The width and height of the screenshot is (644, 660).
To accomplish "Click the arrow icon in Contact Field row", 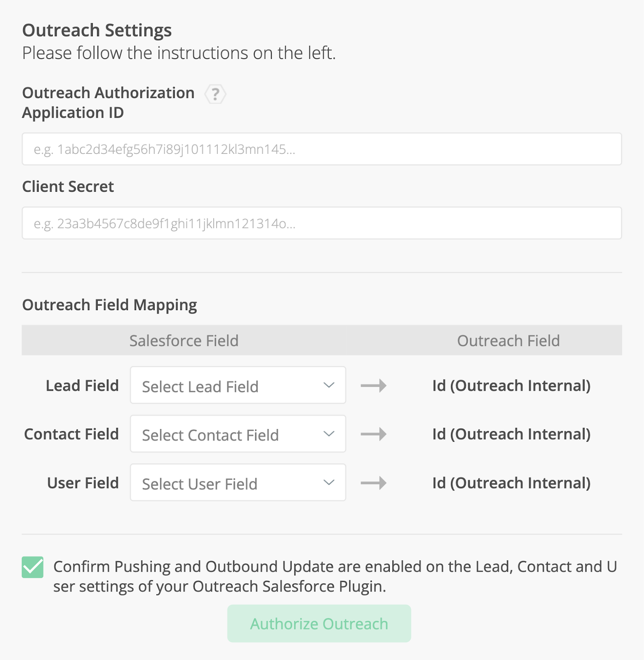I will 373,434.
